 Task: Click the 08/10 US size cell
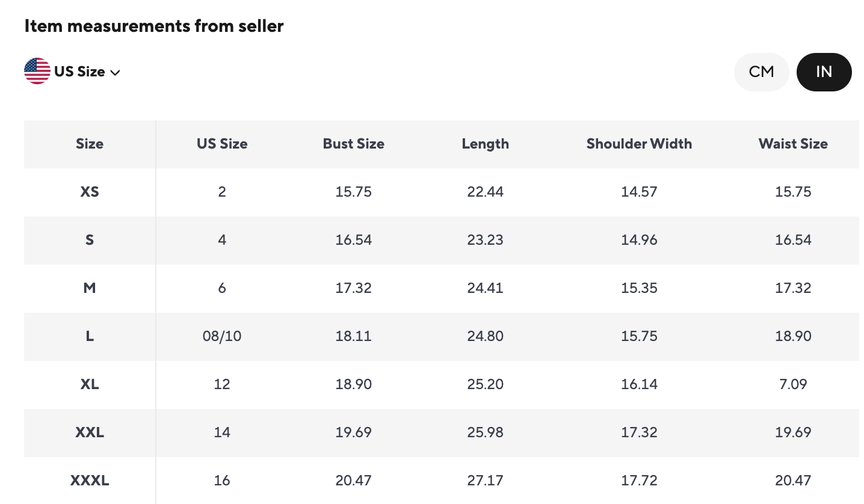[222, 336]
